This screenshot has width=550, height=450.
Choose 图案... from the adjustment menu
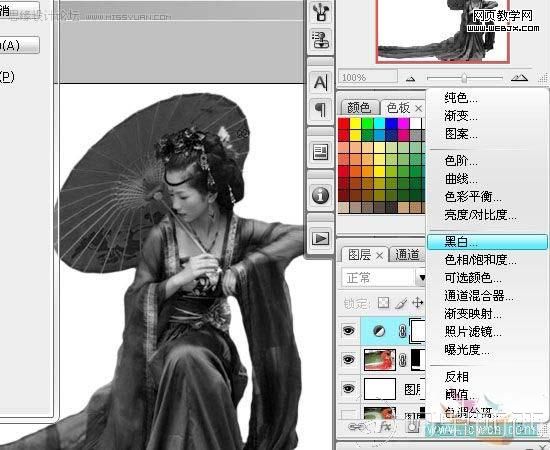[461, 134]
